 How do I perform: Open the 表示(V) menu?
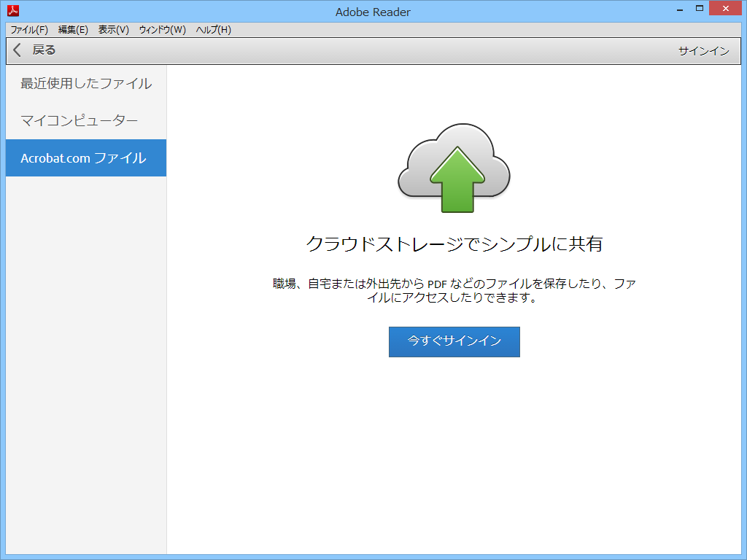[112, 30]
